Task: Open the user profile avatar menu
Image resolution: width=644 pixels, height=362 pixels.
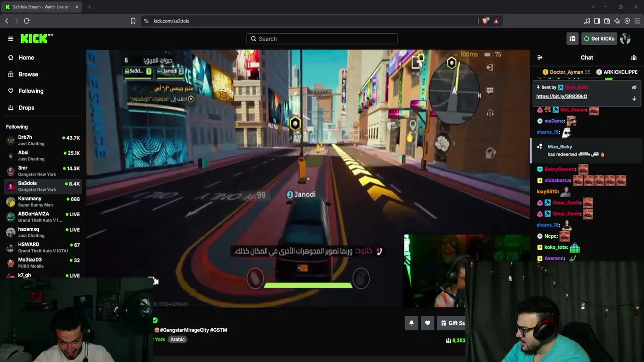Action: (x=625, y=39)
